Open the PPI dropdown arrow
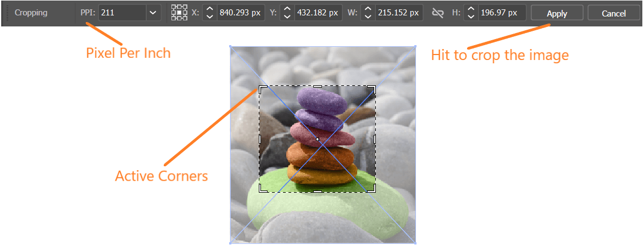This screenshot has height=245, width=644. coord(153,13)
